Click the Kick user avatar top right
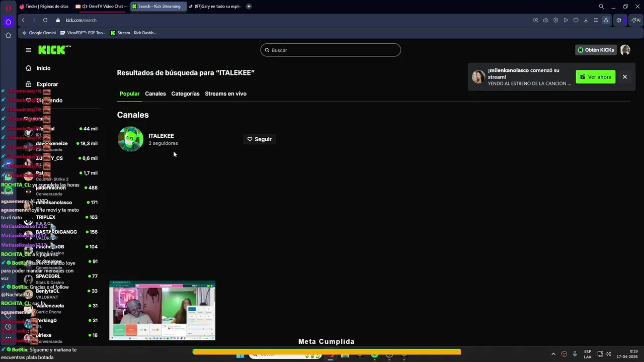Viewport: 644px width, 362px height. (625, 50)
